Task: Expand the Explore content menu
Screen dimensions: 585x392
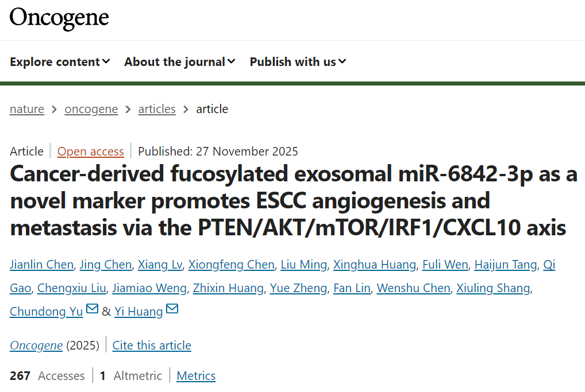Action: tap(60, 62)
